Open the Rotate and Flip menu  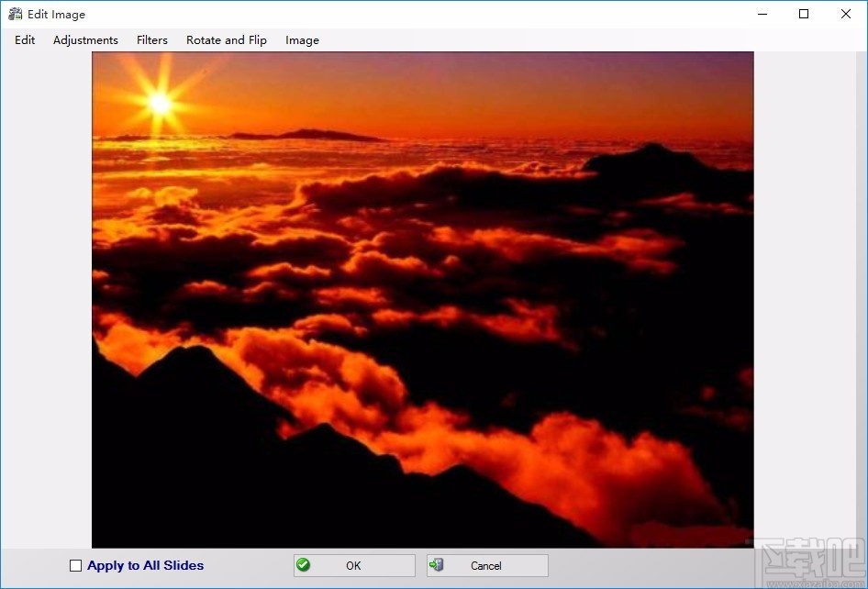[226, 39]
